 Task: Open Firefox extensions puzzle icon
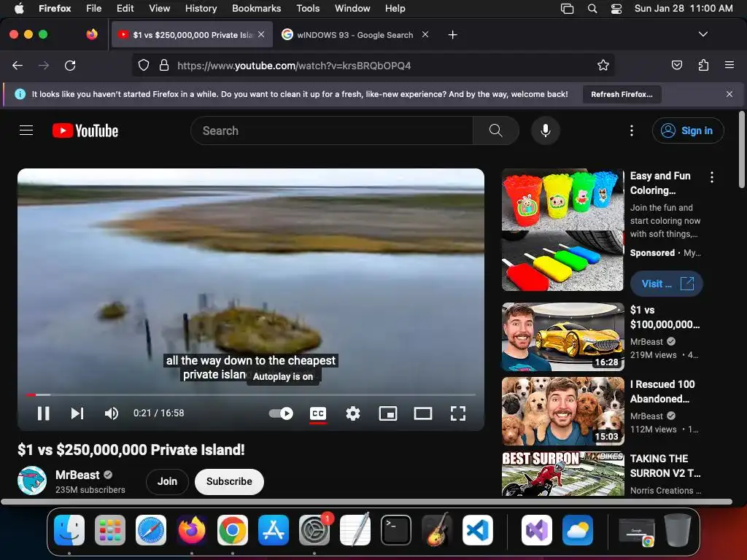[x=703, y=65]
